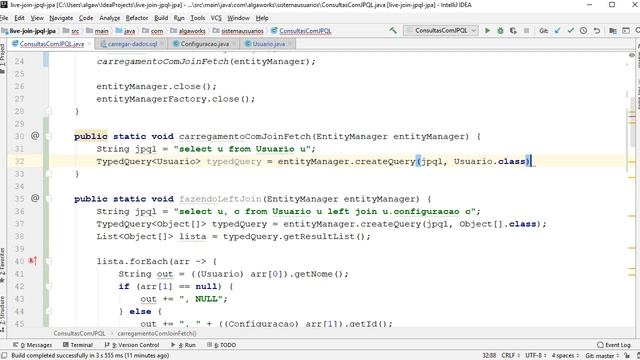The height and width of the screenshot is (360, 640).
Task: Click the Git Commit checkmark icon
Action: 570,31
